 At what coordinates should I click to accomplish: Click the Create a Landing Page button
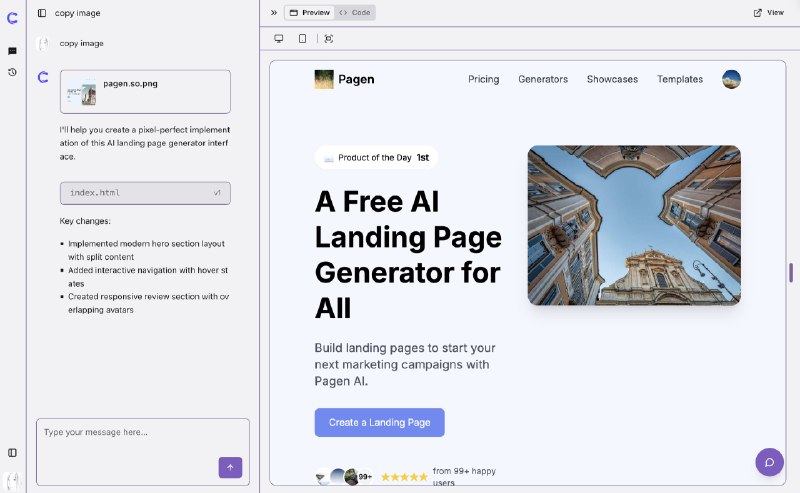(379, 423)
